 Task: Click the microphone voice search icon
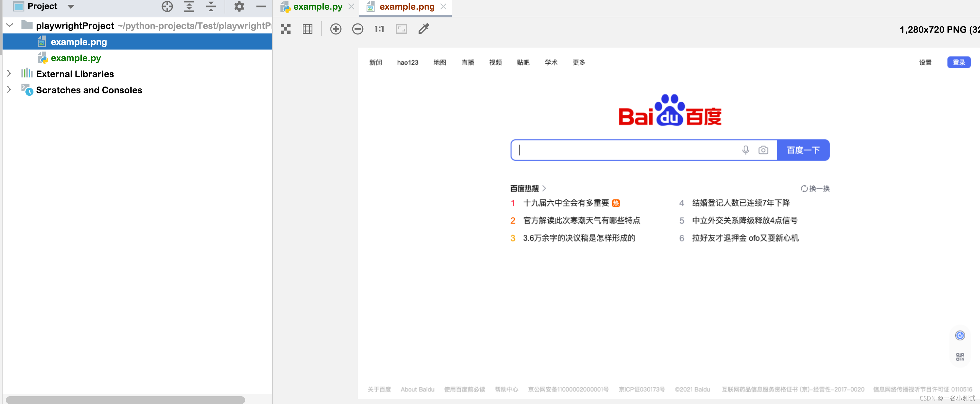(746, 150)
